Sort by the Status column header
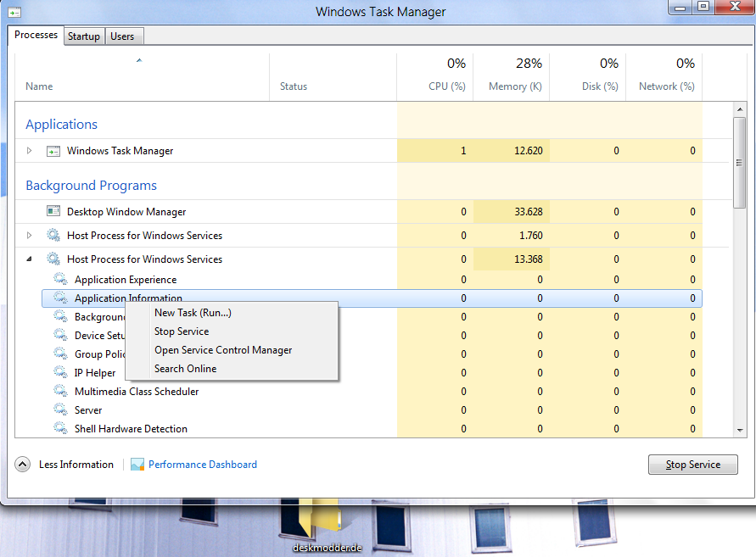The height and width of the screenshot is (557, 756). 333,77
